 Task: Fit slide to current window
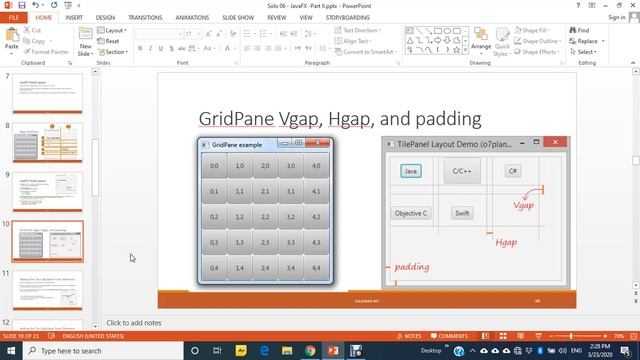pyautogui.click(x=633, y=336)
